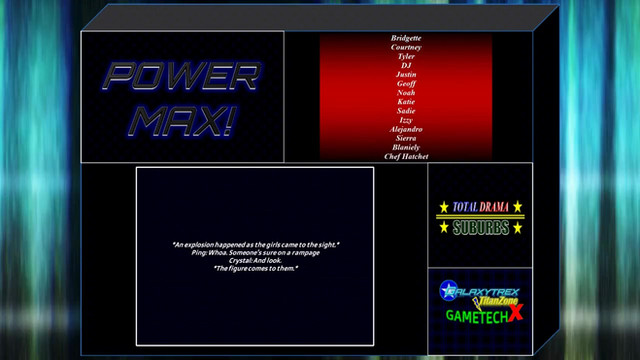Image resolution: width=640 pixels, height=360 pixels.
Task: Click the Total Drama Suburbs logo
Action: click(480, 218)
